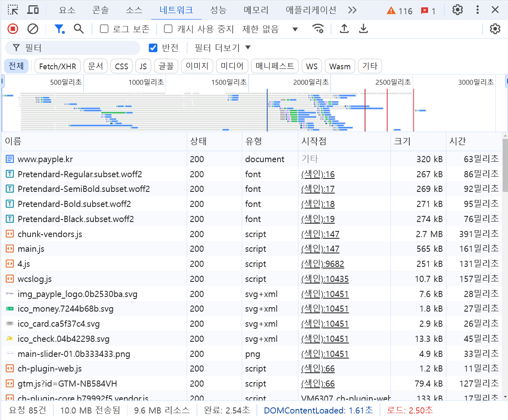Filter requests by JS type
Screen dimensions: 508x420
(143, 66)
